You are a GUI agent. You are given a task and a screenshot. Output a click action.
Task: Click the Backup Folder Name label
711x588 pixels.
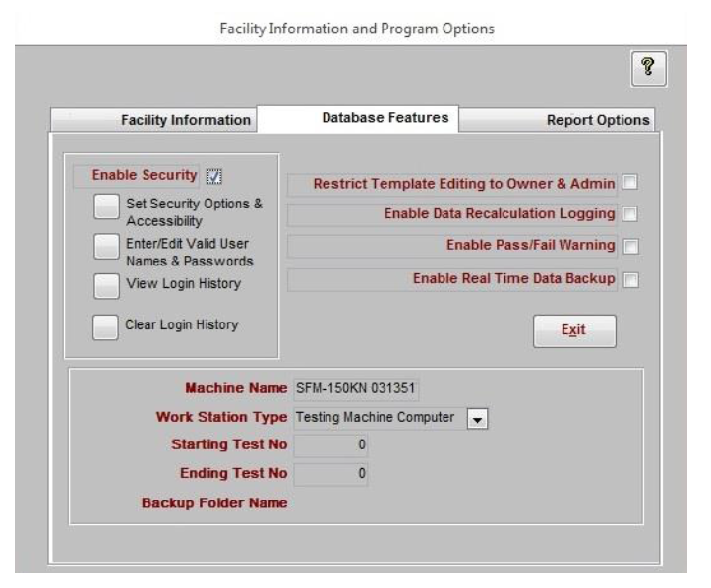click(214, 503)
